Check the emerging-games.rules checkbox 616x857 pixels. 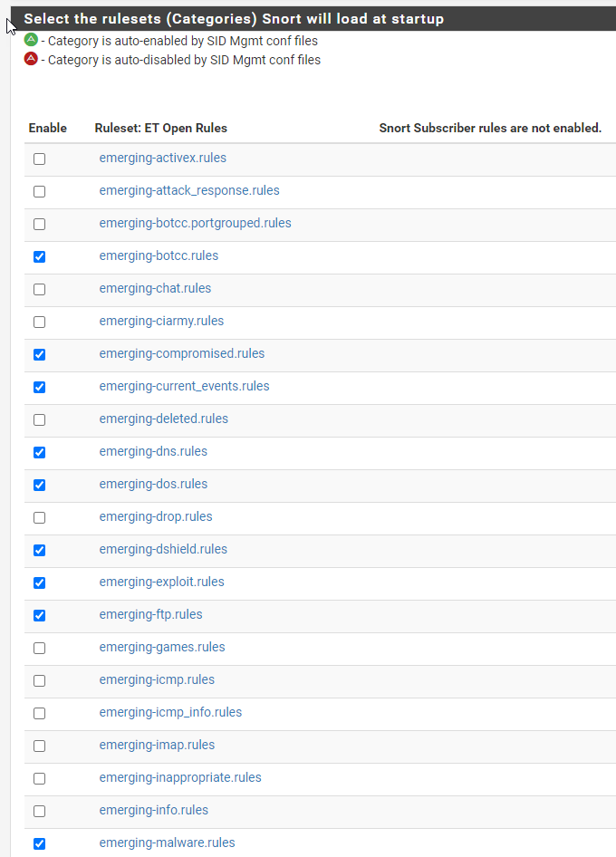39,649
